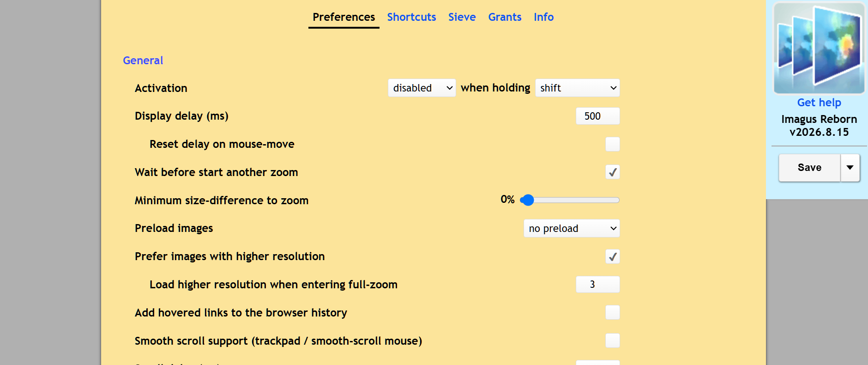The height and width of the screenshot is (365, 868).
Task: Select the Preferences tab
Action: [344, 17]
